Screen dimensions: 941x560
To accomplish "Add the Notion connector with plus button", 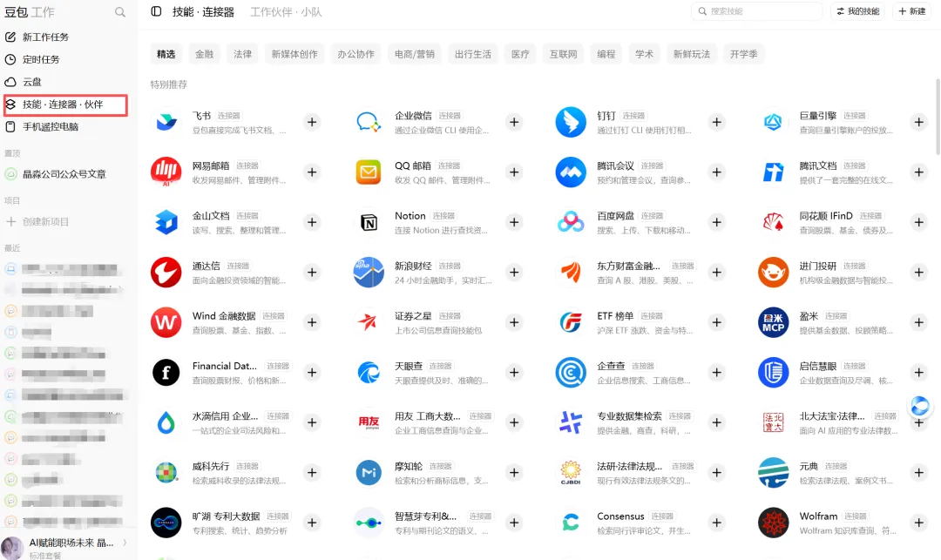I will pos(514,222).
